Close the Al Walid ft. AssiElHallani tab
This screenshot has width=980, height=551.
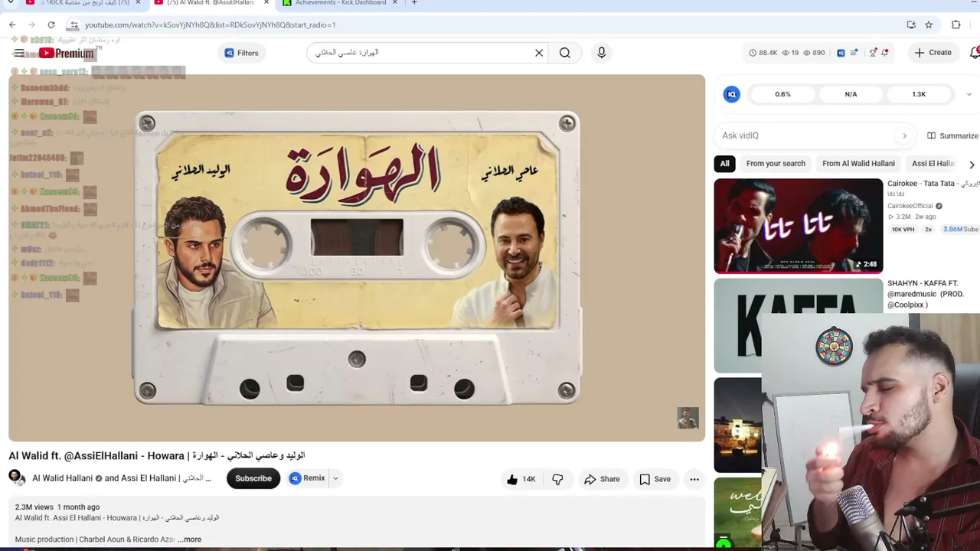click(x=266, y=3)
